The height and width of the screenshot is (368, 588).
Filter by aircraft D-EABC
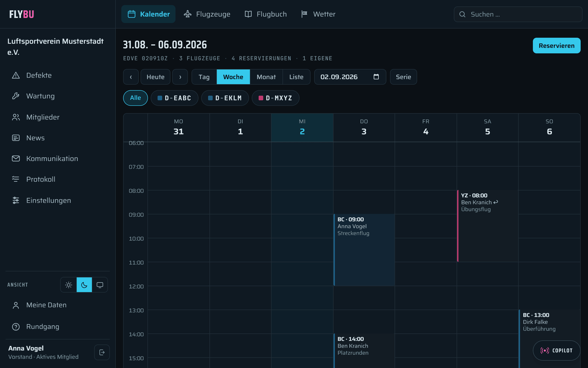pyautogui.click(x=175, y=98)
